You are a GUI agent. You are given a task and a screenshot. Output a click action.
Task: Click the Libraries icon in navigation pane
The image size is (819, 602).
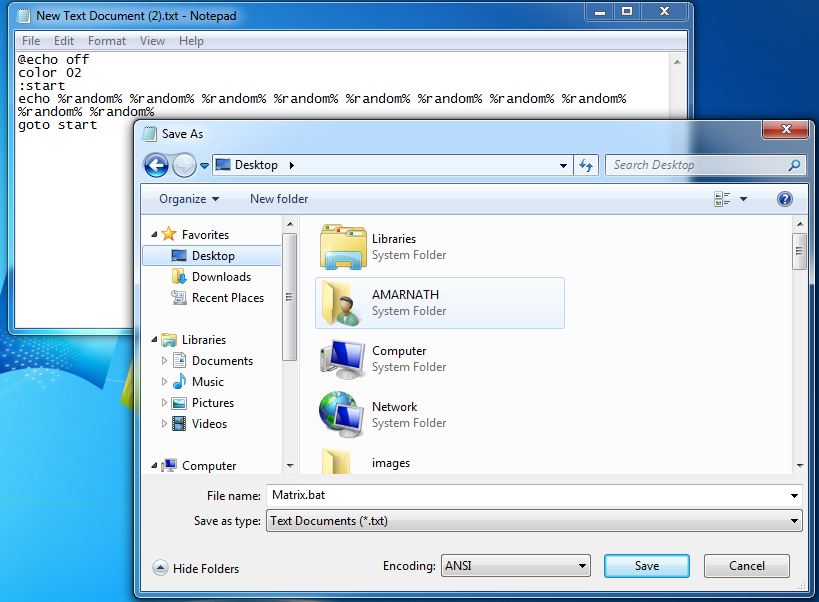point(169,340)
